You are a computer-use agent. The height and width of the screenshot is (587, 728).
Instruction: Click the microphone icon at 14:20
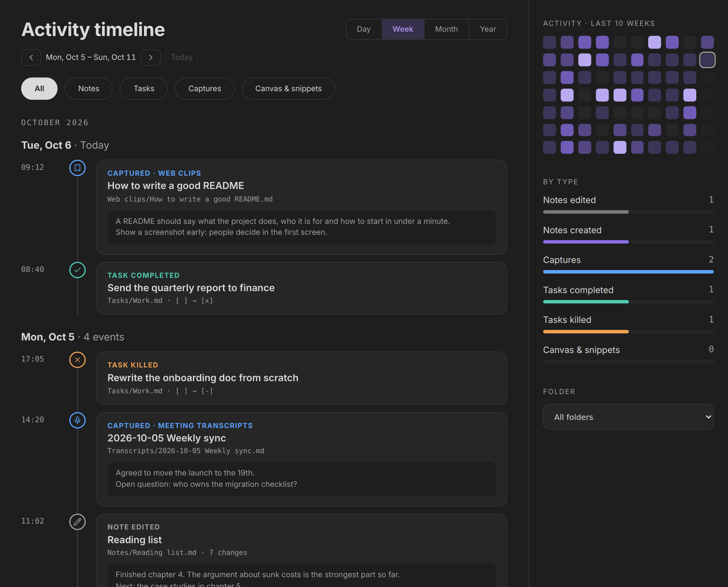(77, 420)
